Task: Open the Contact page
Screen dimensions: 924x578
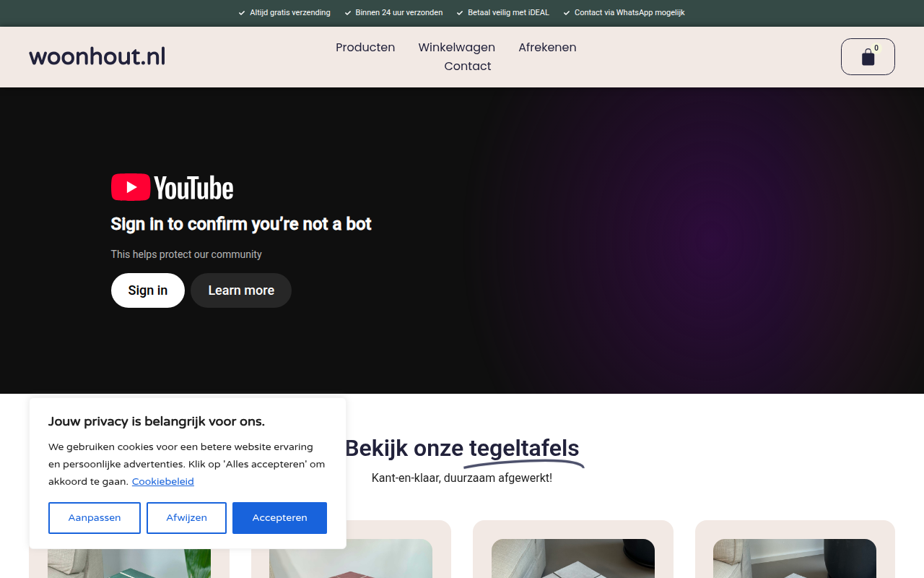Action: tap(468, 66)
